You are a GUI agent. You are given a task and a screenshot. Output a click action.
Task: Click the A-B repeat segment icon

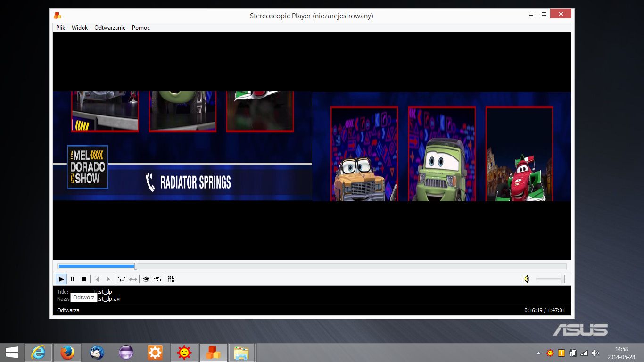(133, 279)
